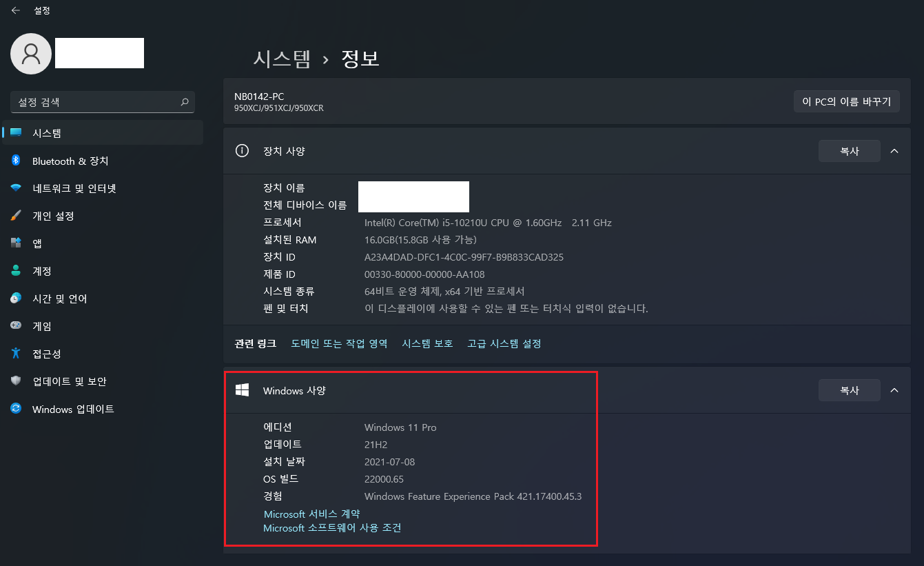Open 계정 settings page
The width and height of the screenshot is (924, 566).
[103, 271]
